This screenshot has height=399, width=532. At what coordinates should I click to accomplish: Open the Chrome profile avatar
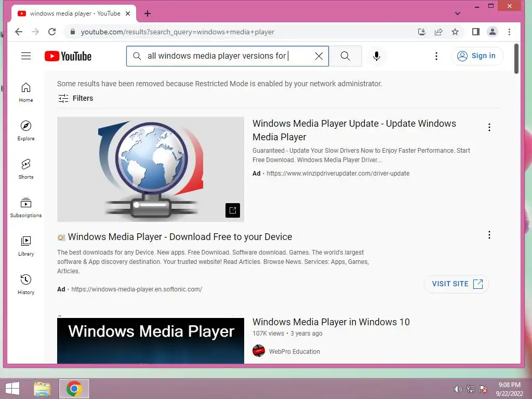493,32
